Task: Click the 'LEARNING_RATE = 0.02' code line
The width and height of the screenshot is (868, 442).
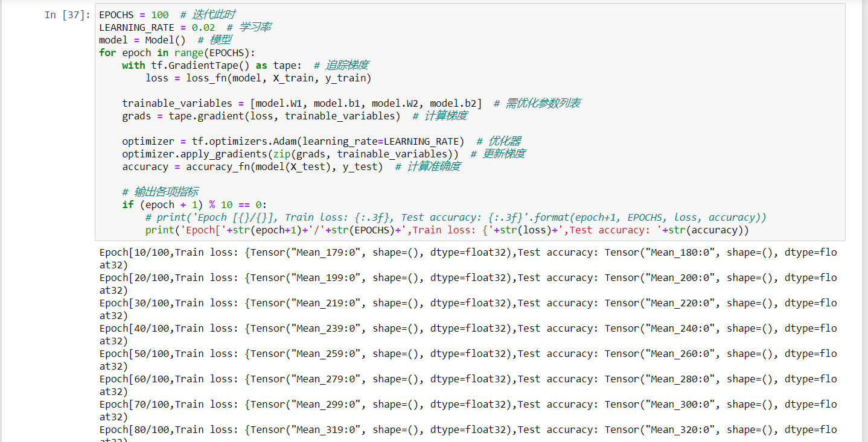Action: tap(185, 27)
